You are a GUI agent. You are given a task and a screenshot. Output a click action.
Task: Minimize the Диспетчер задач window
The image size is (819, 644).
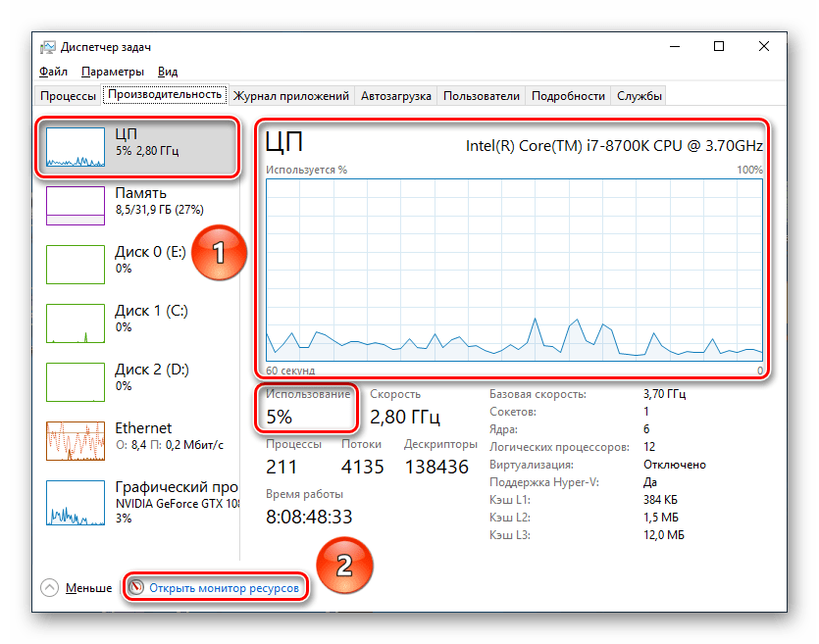click(675, 46)
